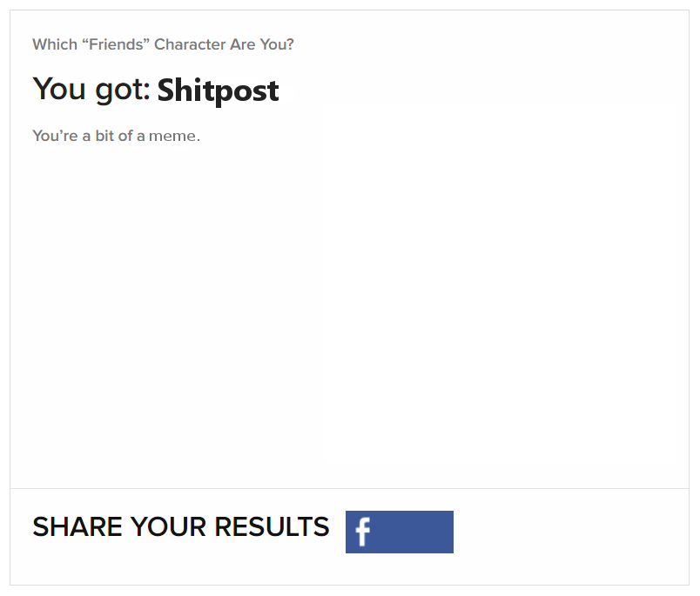Open the "Which Friends Character Are You?" quiz title
The height and width of the screenshot is (596, 700).
click(163, 44)
